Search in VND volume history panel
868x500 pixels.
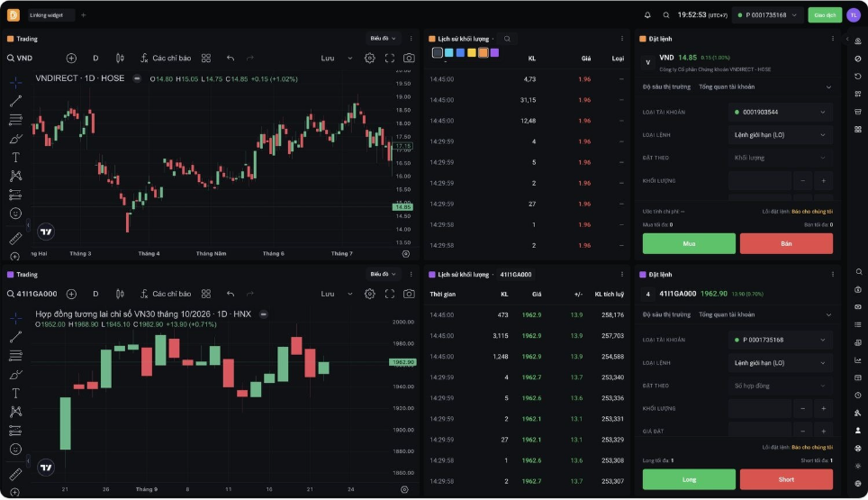click(x=507, y=39)
